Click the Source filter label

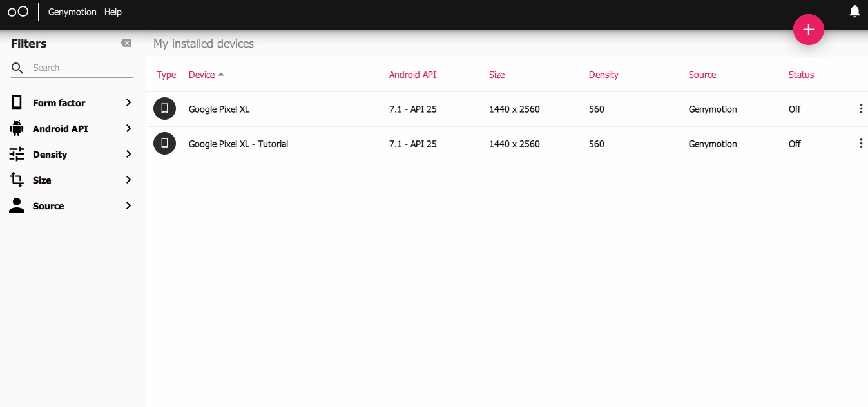48,206
